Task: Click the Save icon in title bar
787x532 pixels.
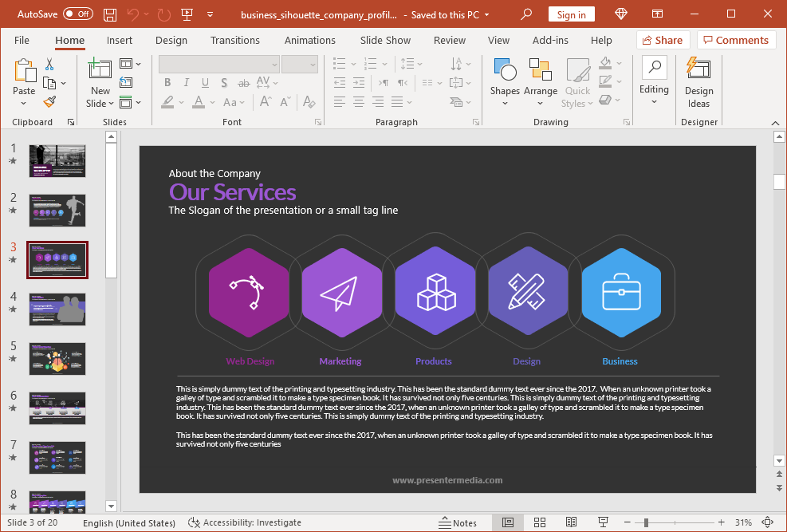Action: (x=110, y=14)
